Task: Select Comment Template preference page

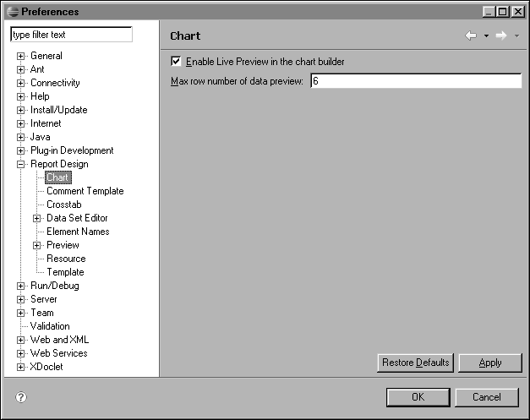Action: [x=85, y=191]
